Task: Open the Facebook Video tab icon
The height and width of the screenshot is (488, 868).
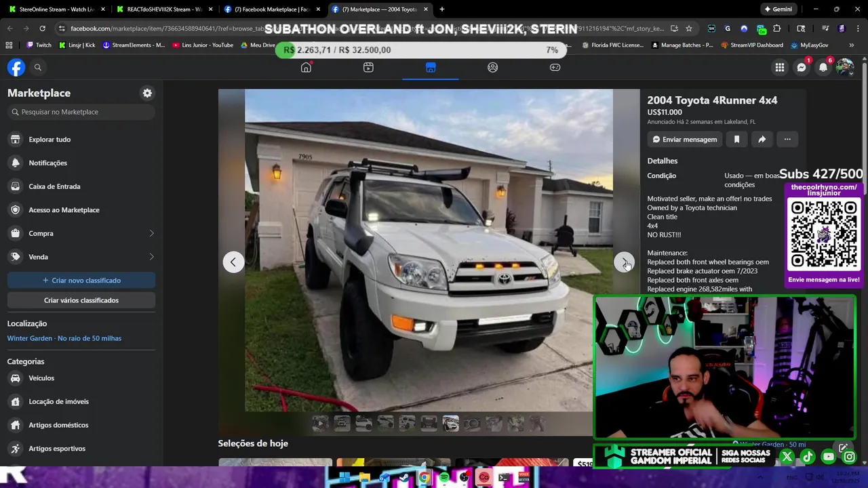Action: pyautogui.click(x=368, y=67)
